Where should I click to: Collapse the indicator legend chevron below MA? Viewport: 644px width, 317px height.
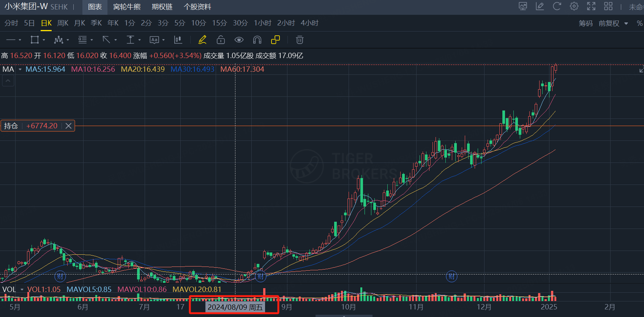[x=8, y=80]
